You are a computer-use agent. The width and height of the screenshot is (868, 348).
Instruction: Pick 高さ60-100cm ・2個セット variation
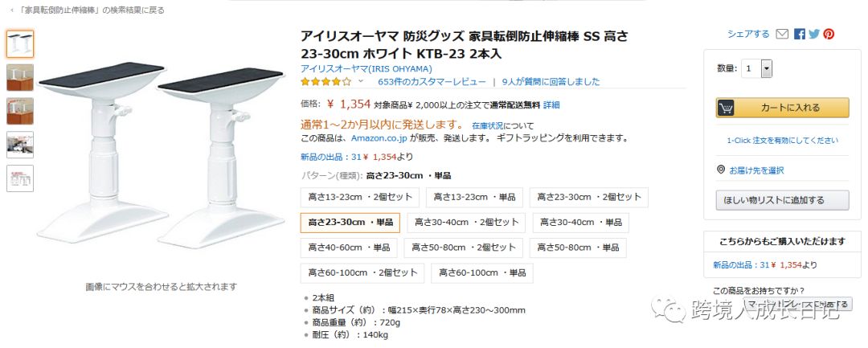[x=362, y=272]
